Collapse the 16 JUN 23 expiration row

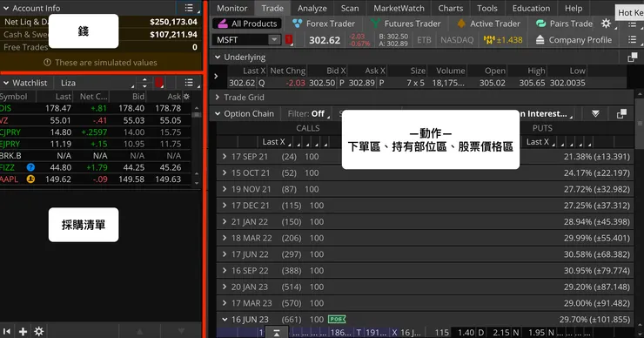coord(225,319)
